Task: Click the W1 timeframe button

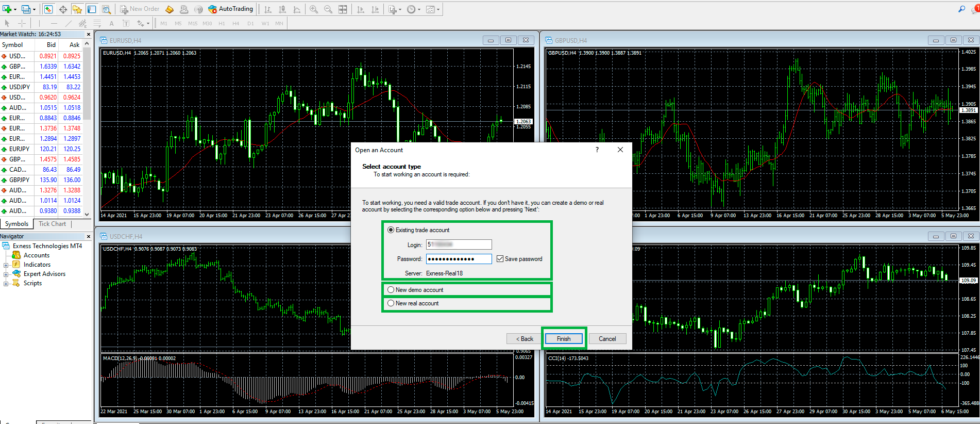Action: pyautogui.click(x=265, y=23)
